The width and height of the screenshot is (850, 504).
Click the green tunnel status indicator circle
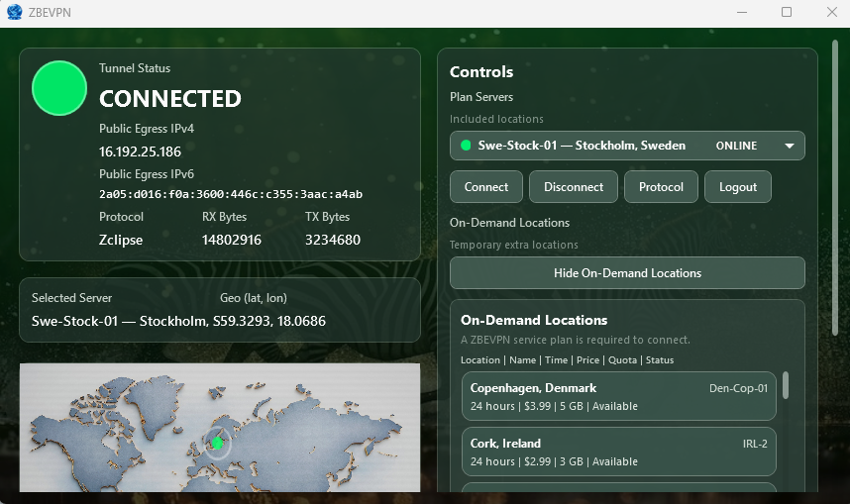59,88
